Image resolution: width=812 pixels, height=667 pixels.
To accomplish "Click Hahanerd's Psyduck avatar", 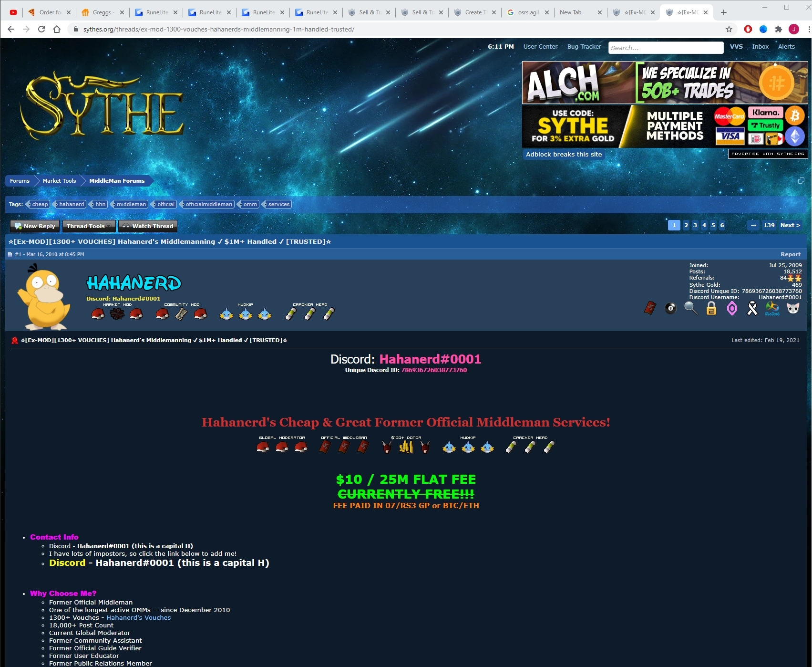I will (x=44, y=297).
